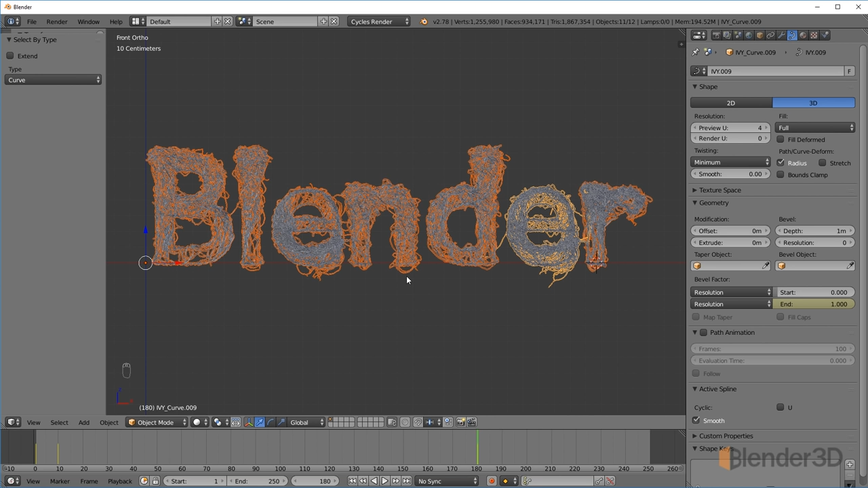868x488 pixels.
Task: Open the Texture properties tab
Action: 814,35
